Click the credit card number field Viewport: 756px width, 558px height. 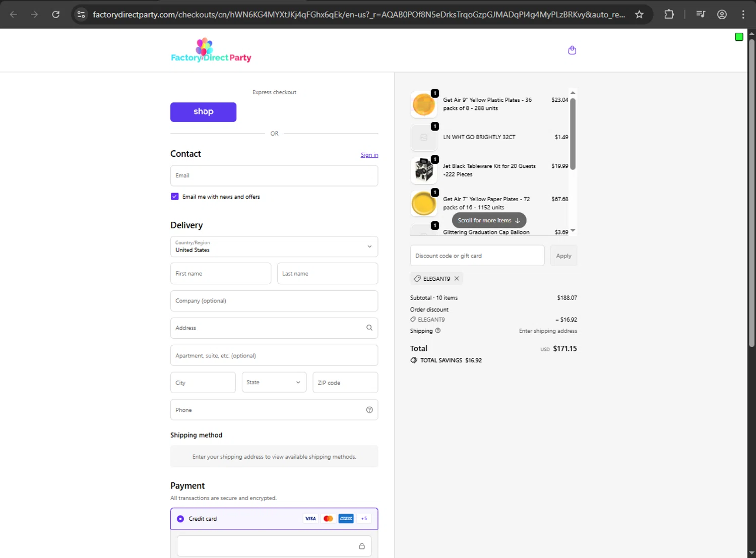coord(274,546)
